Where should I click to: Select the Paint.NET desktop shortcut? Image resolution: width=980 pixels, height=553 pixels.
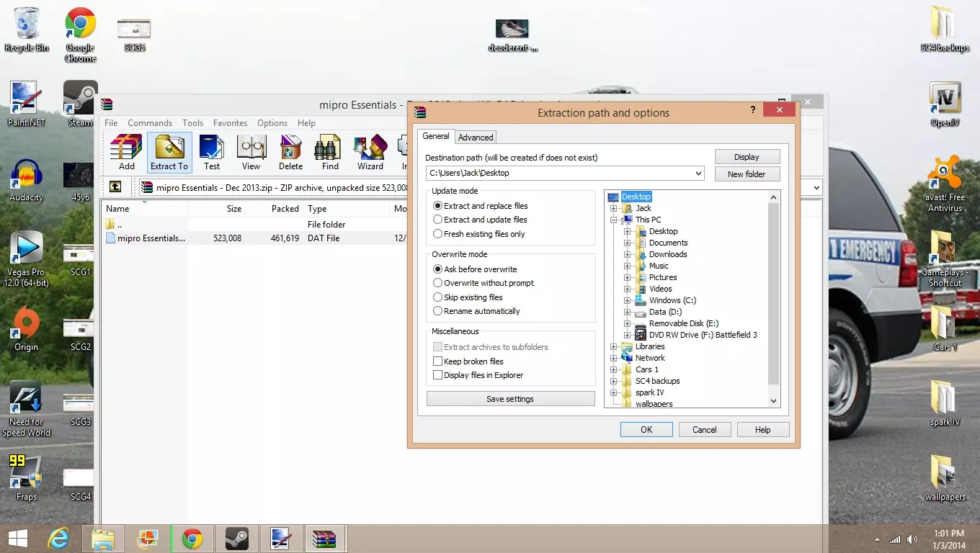pyautogui.click(x=27, y=104)
